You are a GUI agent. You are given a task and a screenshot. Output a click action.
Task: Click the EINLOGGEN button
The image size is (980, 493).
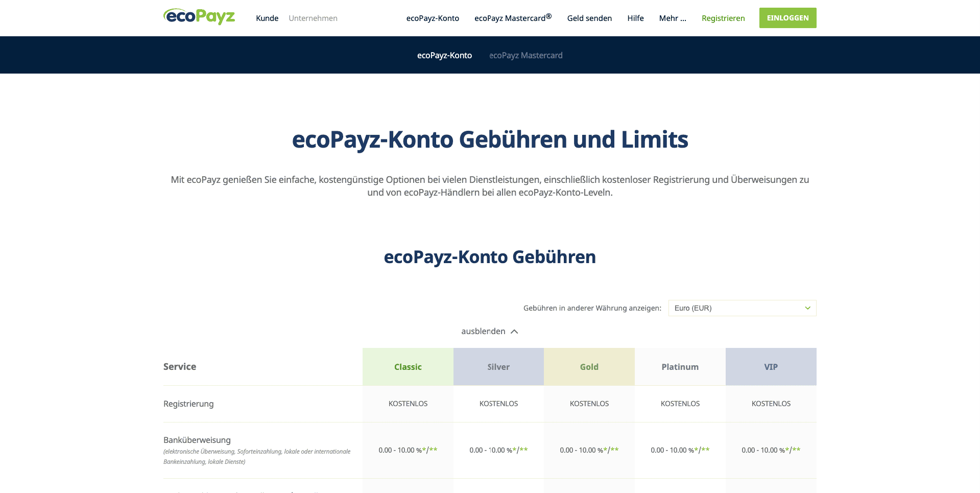tap(787, 18)
